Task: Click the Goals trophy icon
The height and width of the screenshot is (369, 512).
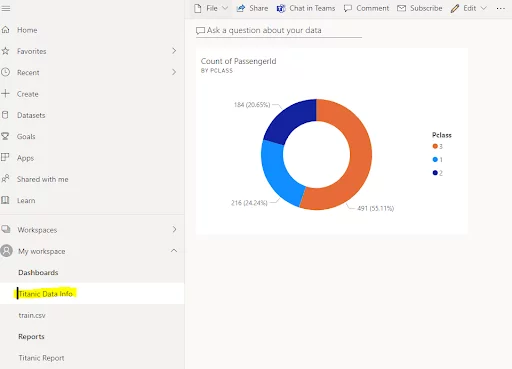Action: pyautogui.click(x=5, y=136)
